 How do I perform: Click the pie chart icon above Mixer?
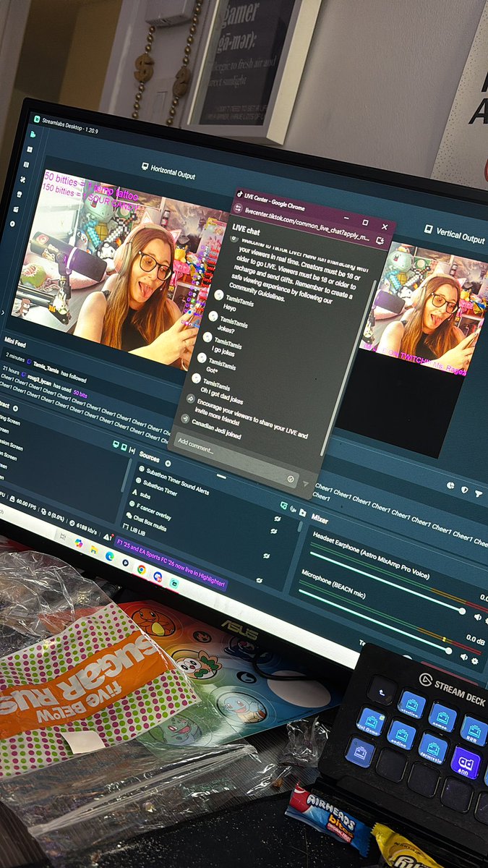[x=450, y=485]
